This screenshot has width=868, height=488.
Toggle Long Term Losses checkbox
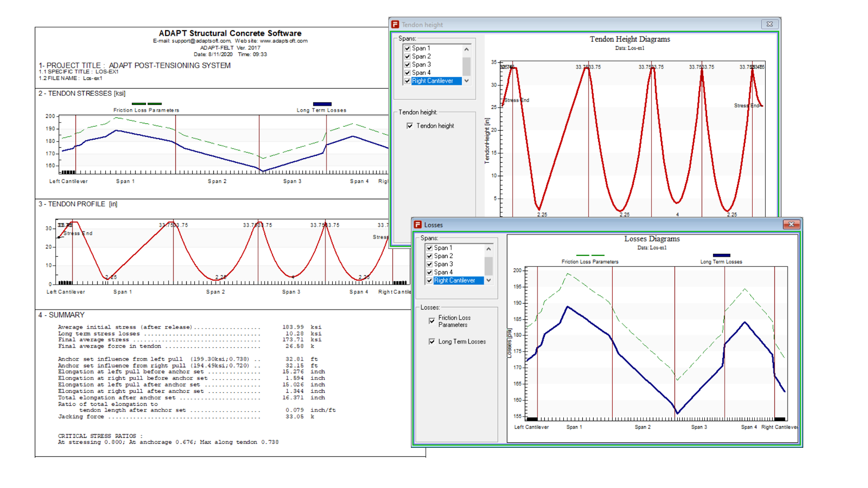click(432, 342)
